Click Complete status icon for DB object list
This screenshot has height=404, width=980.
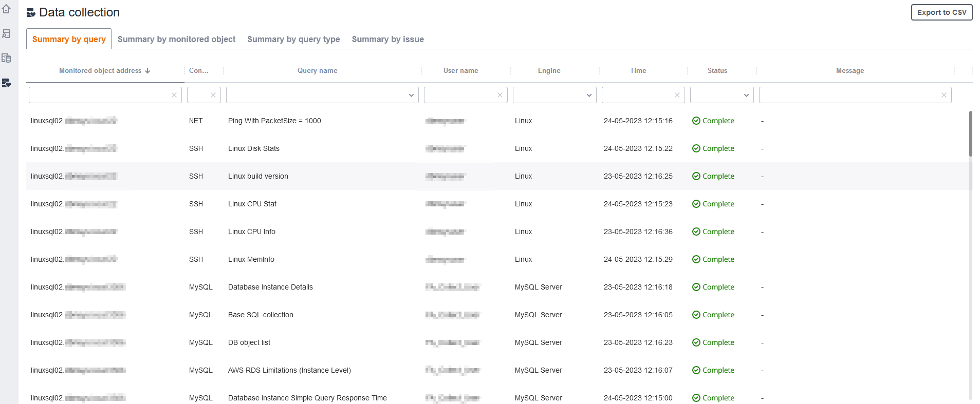point(696,342)
